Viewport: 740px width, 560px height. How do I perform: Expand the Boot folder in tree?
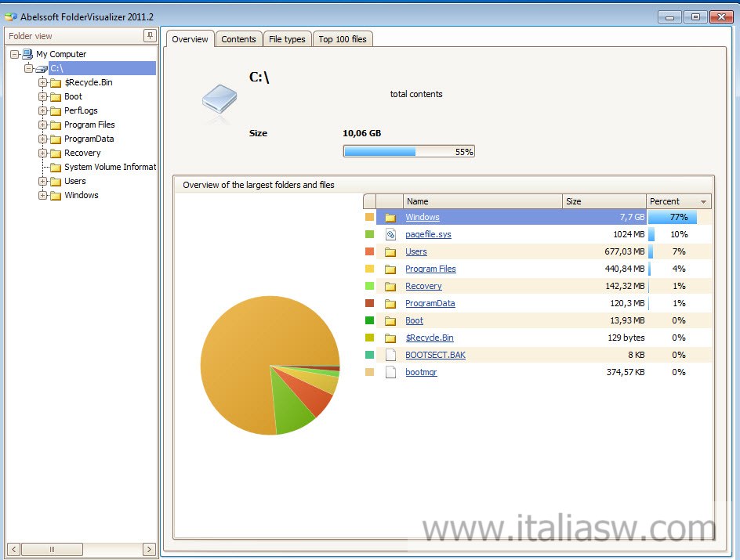click(43, 96)
